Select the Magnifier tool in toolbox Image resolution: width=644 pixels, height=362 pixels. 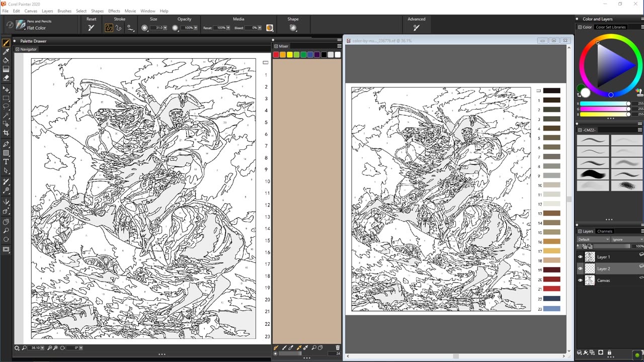(x=6, y=230)
